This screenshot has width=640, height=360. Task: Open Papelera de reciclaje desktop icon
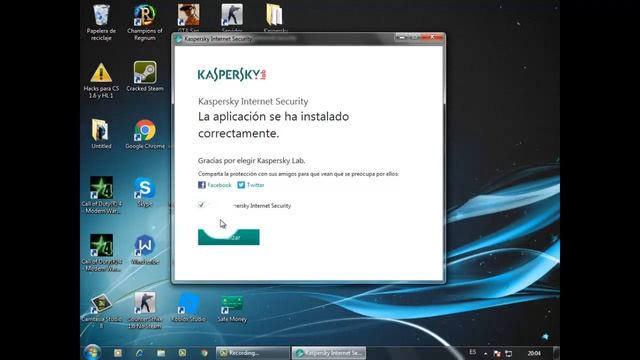tap(101, 22)
